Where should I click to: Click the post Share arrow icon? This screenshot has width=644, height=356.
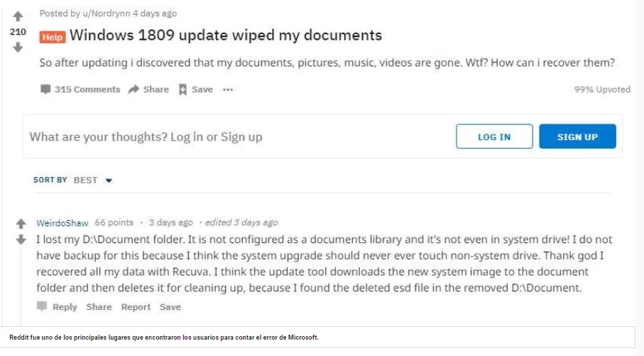tap(133, 90)
